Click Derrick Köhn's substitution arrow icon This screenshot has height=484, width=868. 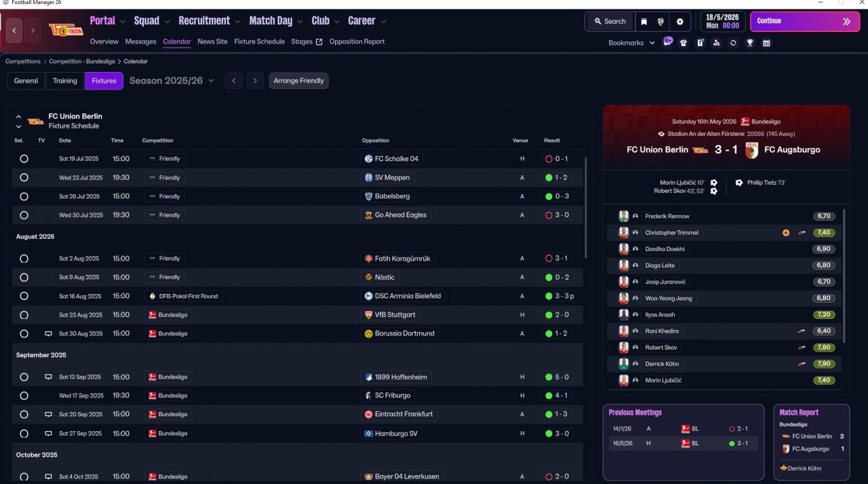click(802, 364)
